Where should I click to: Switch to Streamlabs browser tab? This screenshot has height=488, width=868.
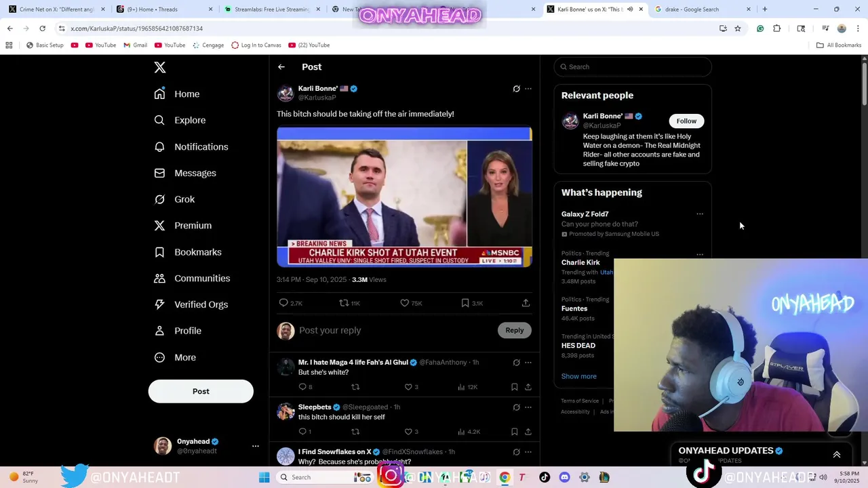[x=271, y=9]
